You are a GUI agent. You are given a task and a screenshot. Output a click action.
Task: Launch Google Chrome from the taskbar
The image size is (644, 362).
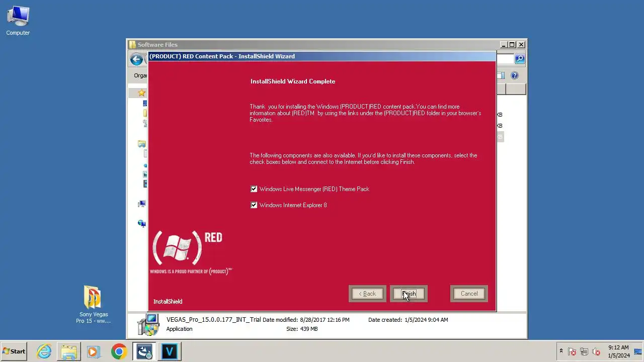(x=119, y=351)
